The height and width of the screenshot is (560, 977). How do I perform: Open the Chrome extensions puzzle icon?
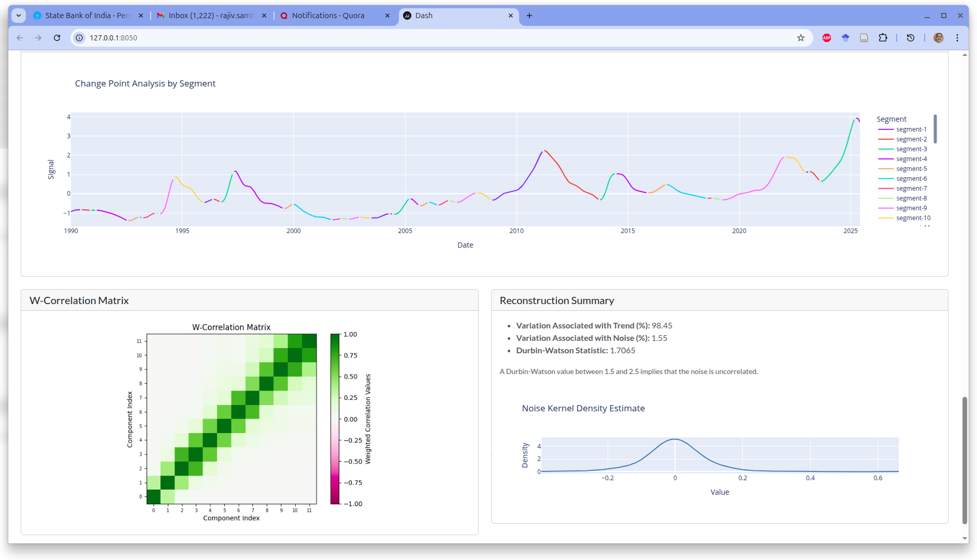coord(883,38)
